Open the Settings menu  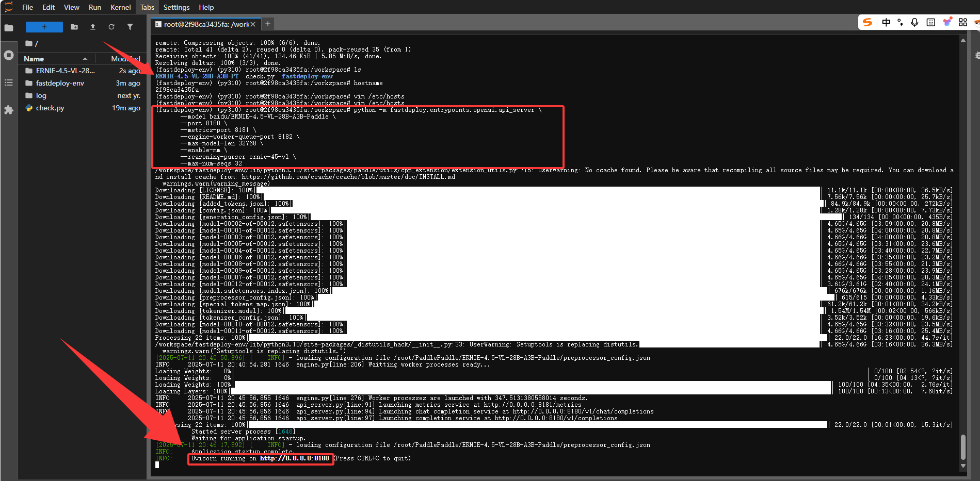[176, 7]
